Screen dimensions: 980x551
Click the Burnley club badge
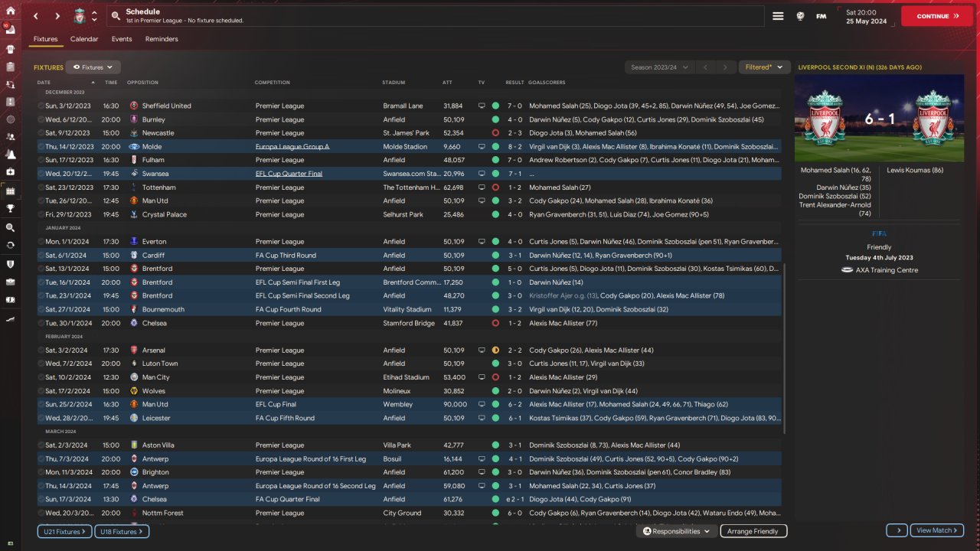pyautogui.click(x=135, y=119)
